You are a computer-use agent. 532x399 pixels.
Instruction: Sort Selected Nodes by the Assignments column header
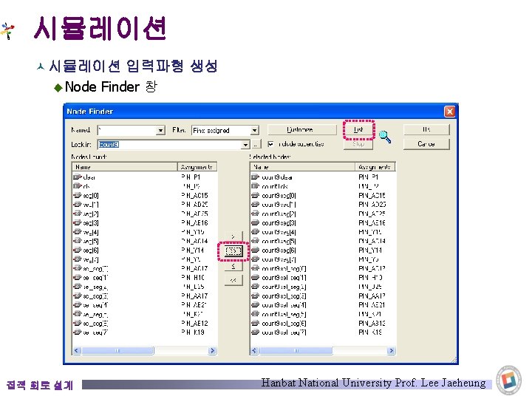click(x=375, y=167)
